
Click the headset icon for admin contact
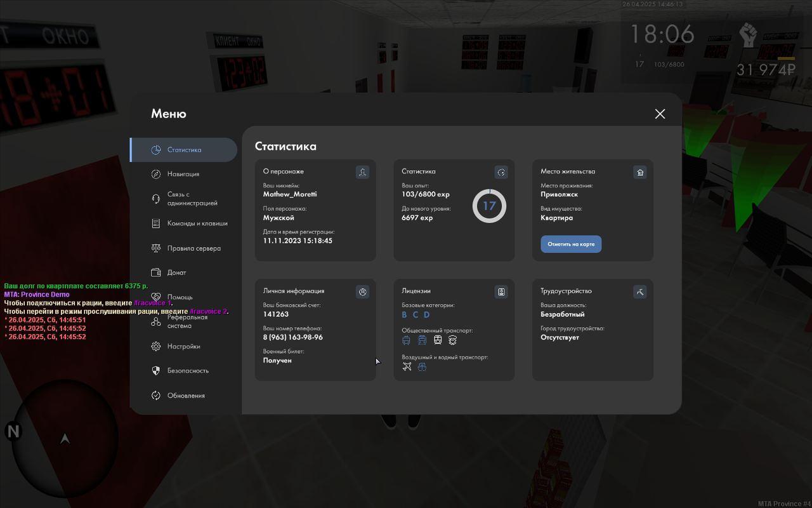click(x=156, y=199)
